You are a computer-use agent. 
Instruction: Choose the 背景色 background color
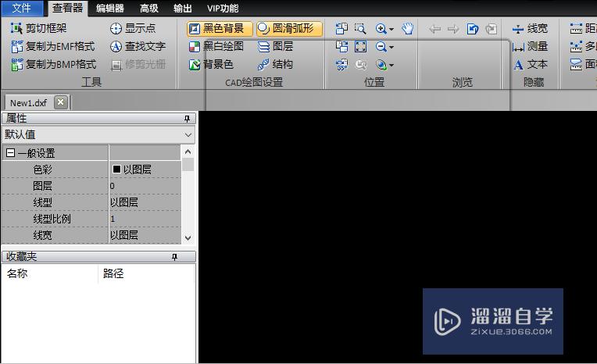coord(211,64)
